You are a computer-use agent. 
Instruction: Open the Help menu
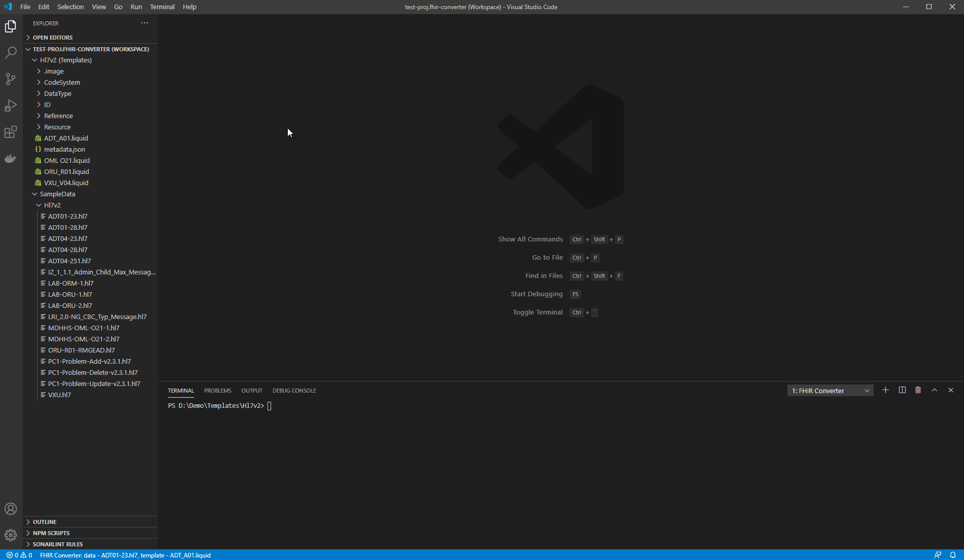point(189,7)
